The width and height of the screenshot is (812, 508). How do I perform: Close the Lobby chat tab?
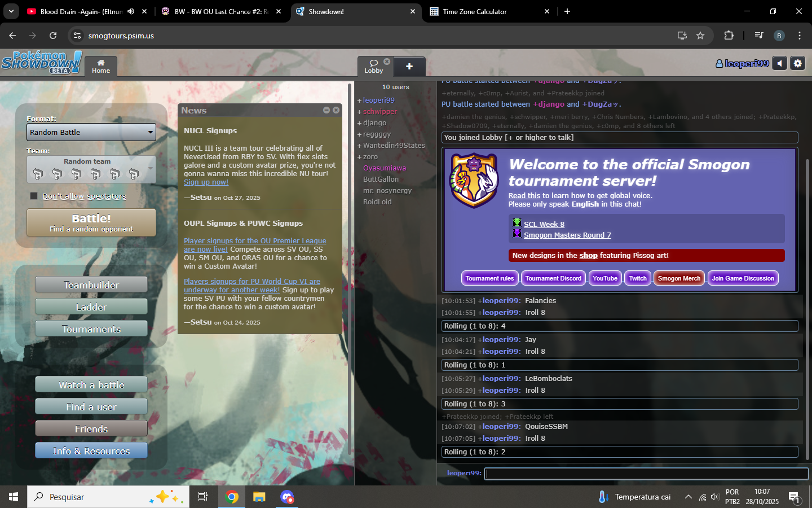pyautogui.click(x=387, y=62)
